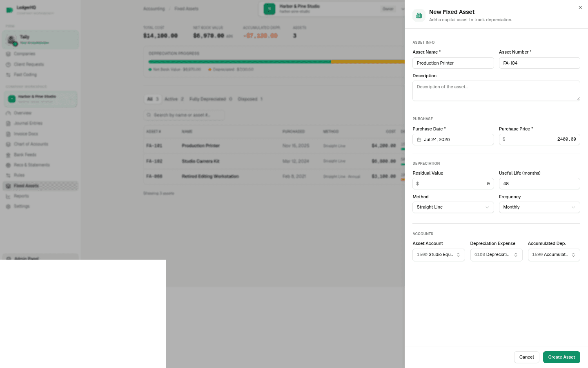Click the depreciation progress bar

(x=276, y=62)
